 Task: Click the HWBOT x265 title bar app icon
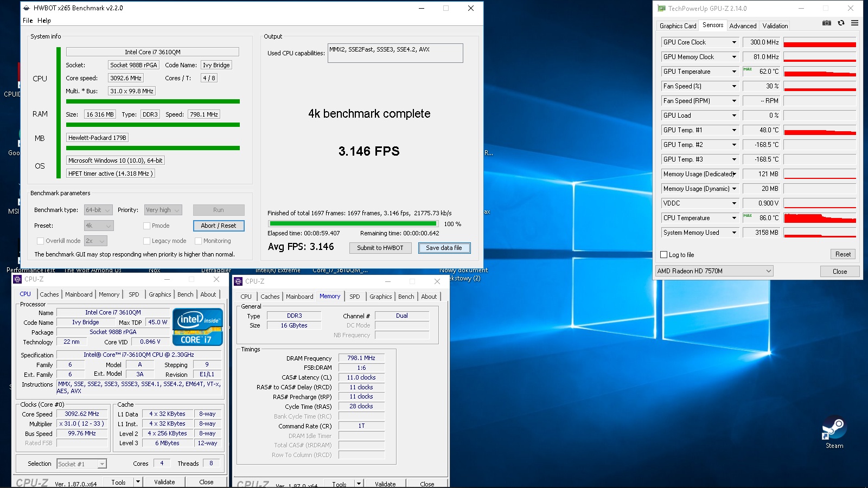(x=27, y=8)
